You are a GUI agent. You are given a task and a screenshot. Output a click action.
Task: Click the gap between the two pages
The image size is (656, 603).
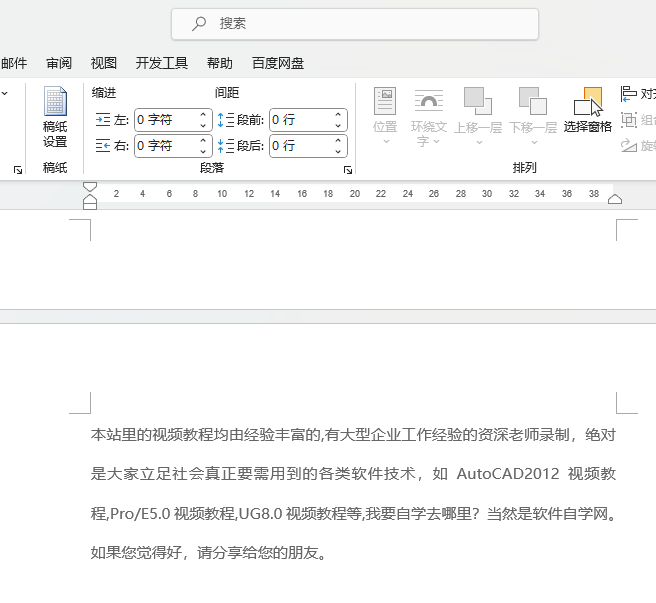(328, 316)
